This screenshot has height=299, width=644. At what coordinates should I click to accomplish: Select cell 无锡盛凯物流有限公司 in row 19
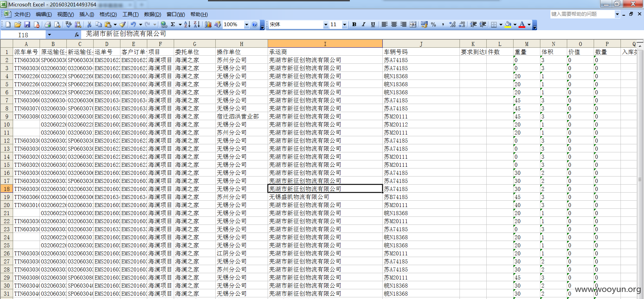coord(325,197)
